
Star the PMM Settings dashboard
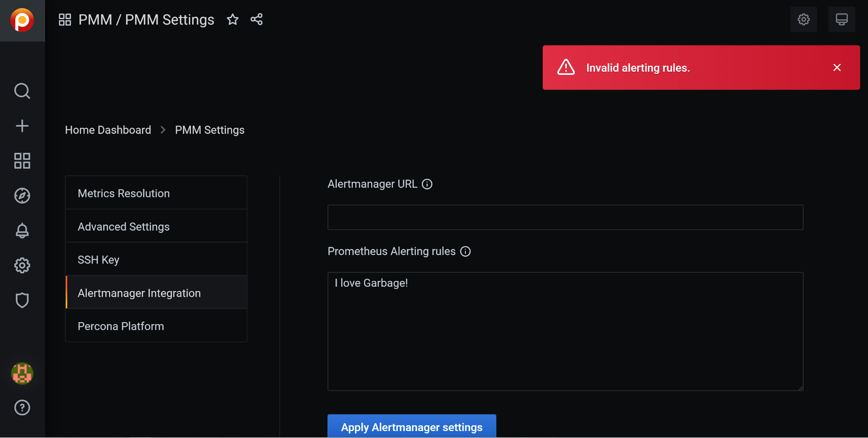(x=233, y=20)
